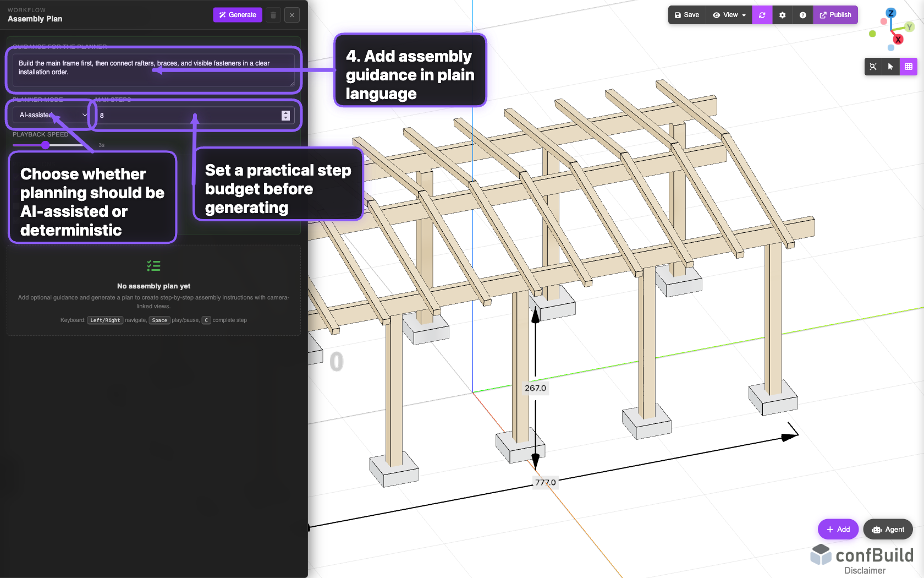Viewport: 924px width, 578px height.
Task: Click the Add button in the viewport
Action: [838, 529]
